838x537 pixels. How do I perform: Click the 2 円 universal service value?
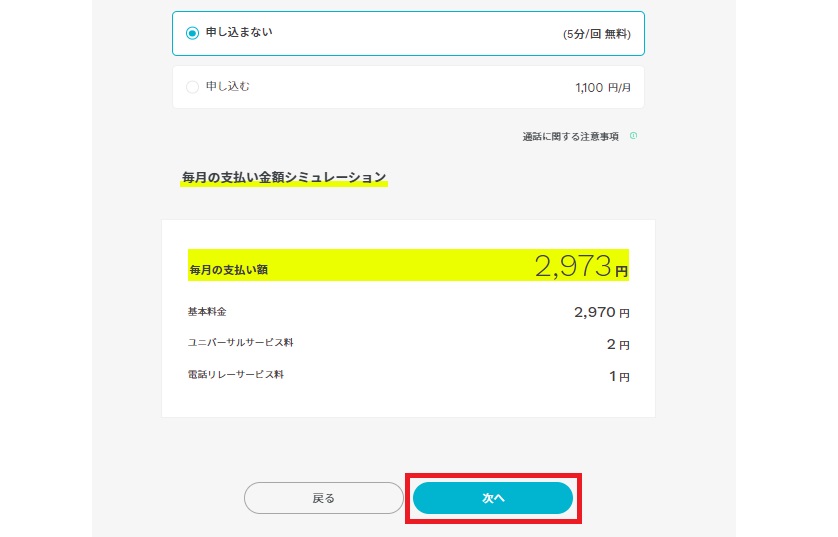pyautogui.click(x=618, y=345)
